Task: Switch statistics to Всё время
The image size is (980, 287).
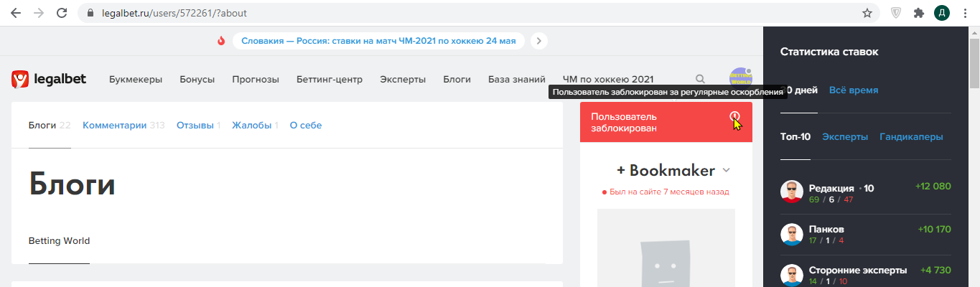Action: pos(853,90)
